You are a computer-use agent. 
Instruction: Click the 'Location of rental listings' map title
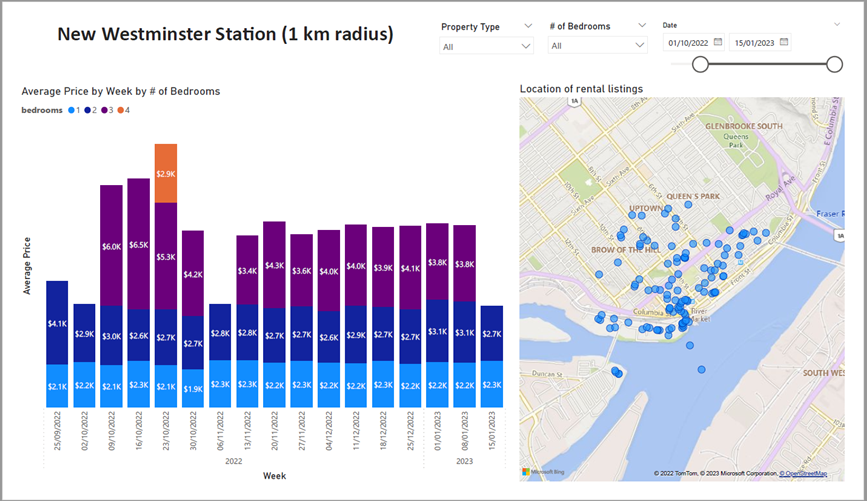[x=581, y=88]
